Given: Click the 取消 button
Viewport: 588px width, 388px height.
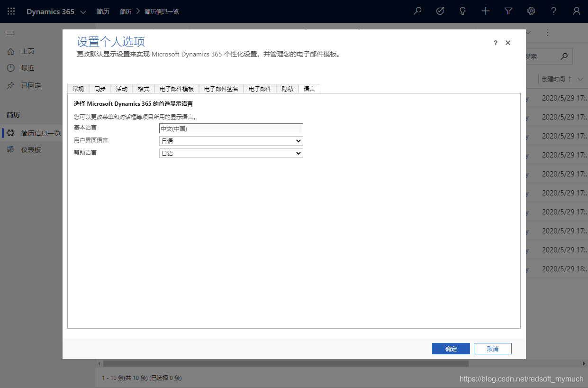Looking at the screenshot, I should 493,349.
